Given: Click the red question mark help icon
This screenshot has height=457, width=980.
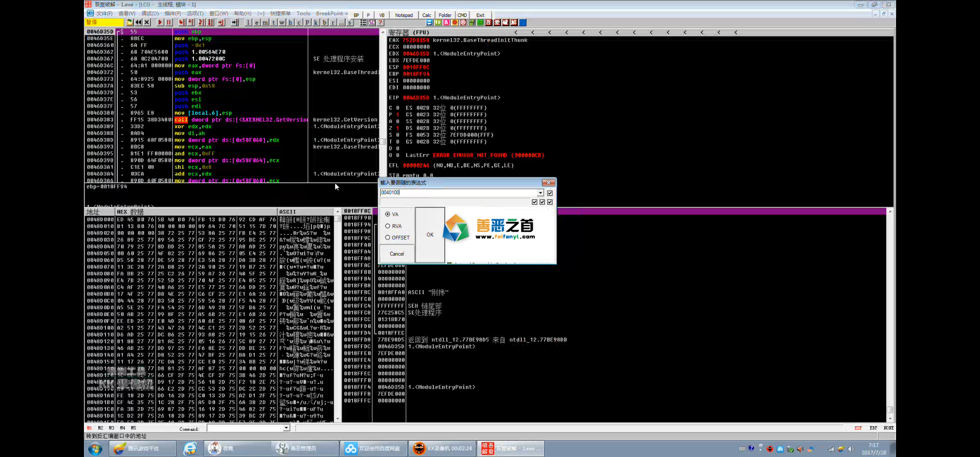Looking at the screenshot, I should 380,23.
